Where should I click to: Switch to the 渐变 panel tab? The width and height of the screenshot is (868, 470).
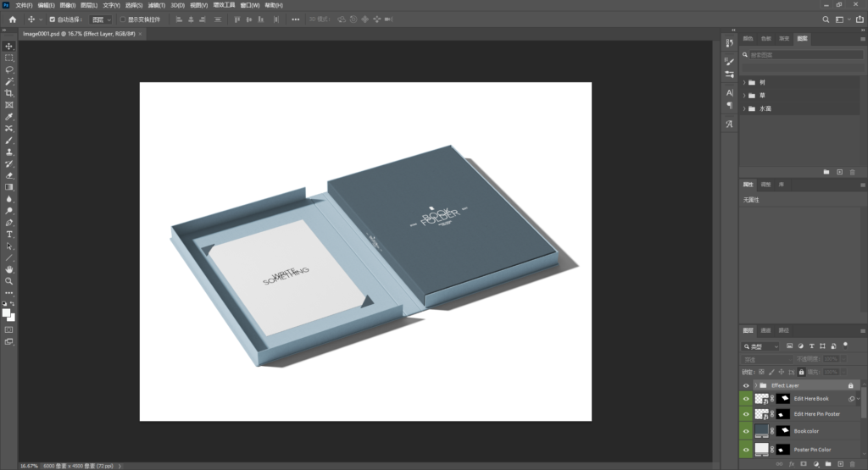point(784,39)
